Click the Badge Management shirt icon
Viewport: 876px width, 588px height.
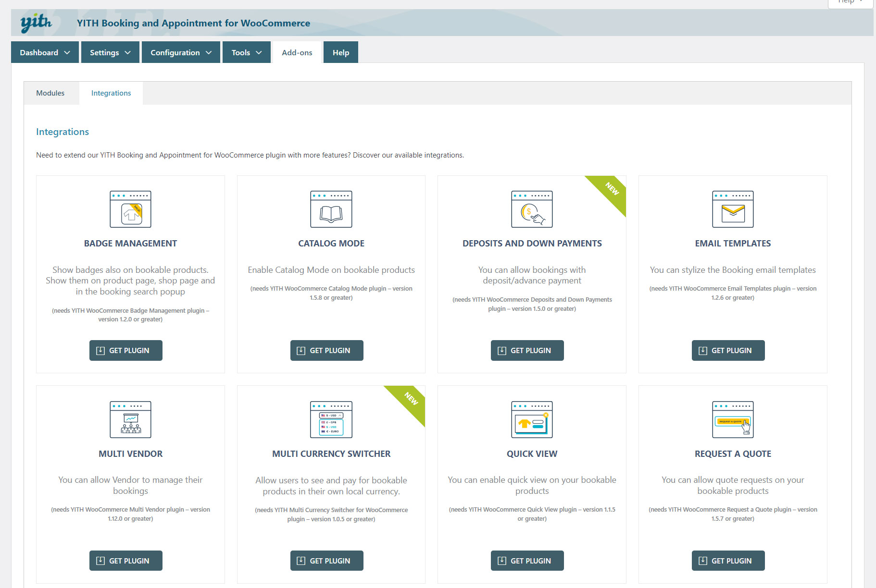coord(130,209)
